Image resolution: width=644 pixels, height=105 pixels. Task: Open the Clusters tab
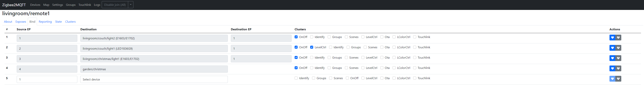pos(70,22)
